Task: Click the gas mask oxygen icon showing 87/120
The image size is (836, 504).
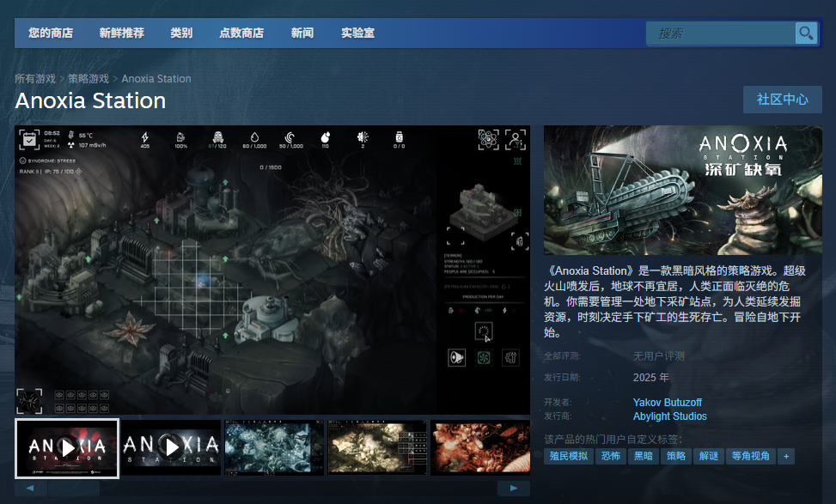Action: pos(217,137)
